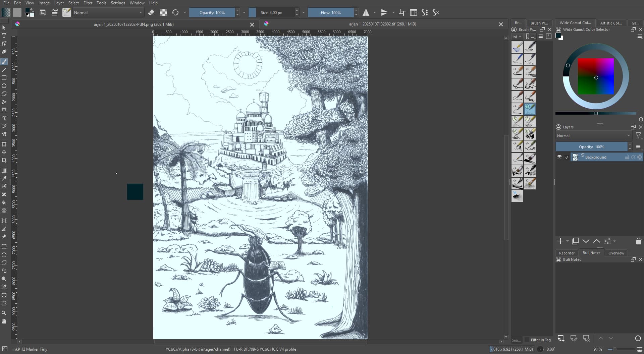The height and width of the screenshot is (354, 644).
Task: Toggle eraser mode in the toolbar
Action: [x=151, y=13]
